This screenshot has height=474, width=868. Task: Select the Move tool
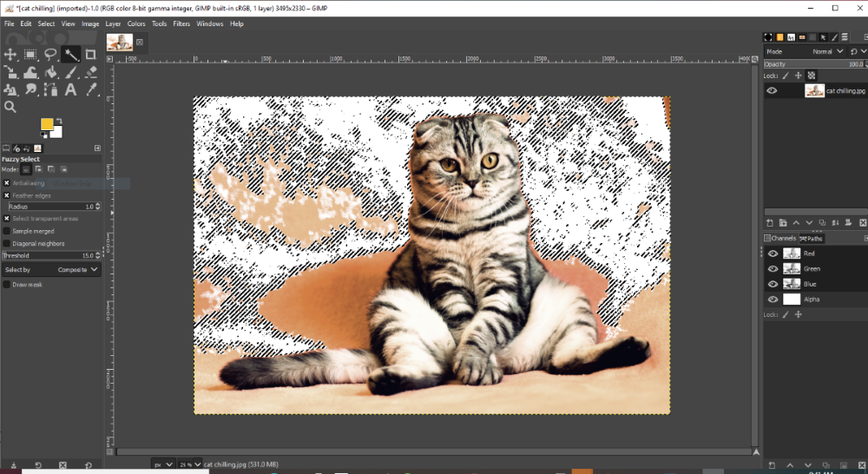10,55
